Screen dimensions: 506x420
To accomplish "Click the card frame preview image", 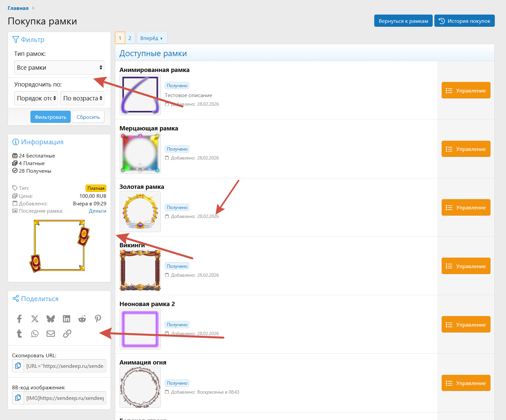I will pos(59,246).
